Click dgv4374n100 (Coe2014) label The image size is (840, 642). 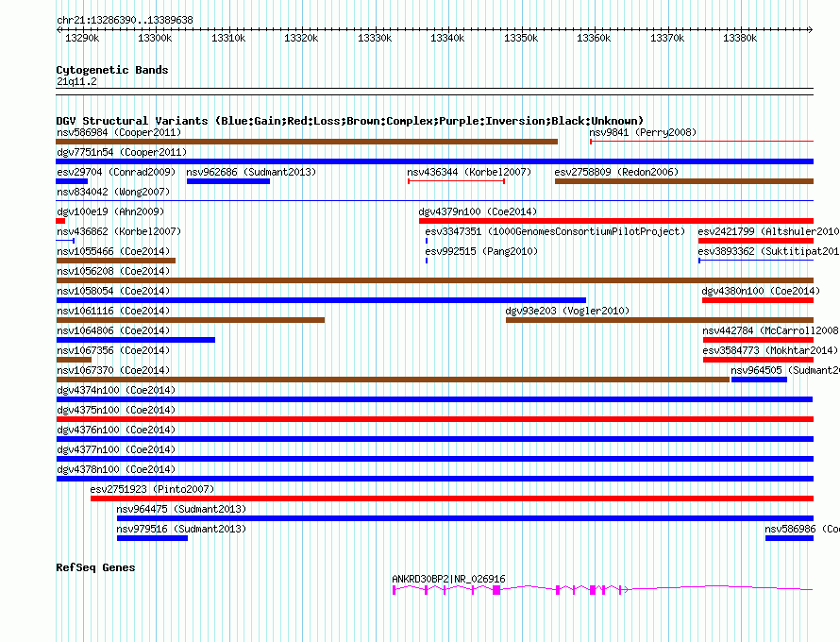click(116, 390)
